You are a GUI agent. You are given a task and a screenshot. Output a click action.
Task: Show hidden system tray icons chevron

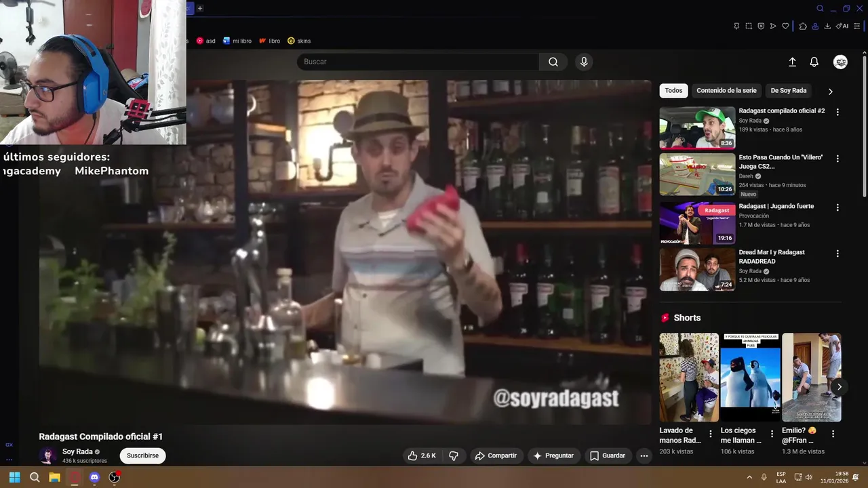click(749, 477)
